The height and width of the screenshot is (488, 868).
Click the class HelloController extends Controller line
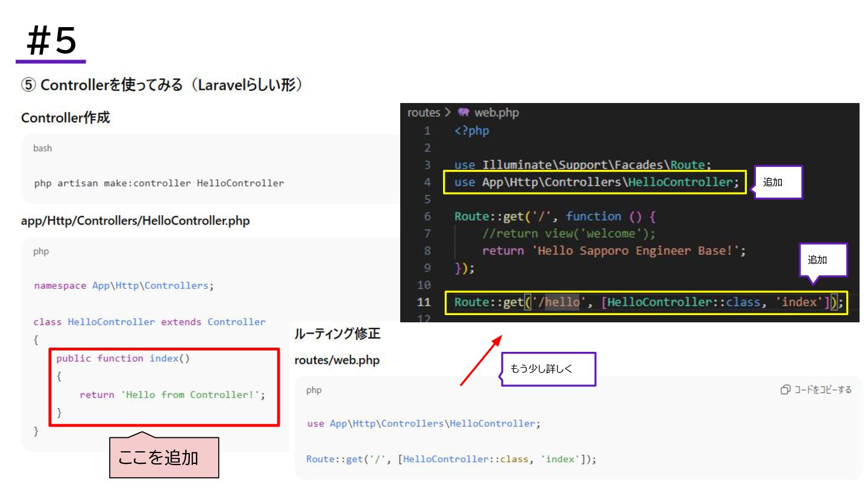tap(149, 322)
